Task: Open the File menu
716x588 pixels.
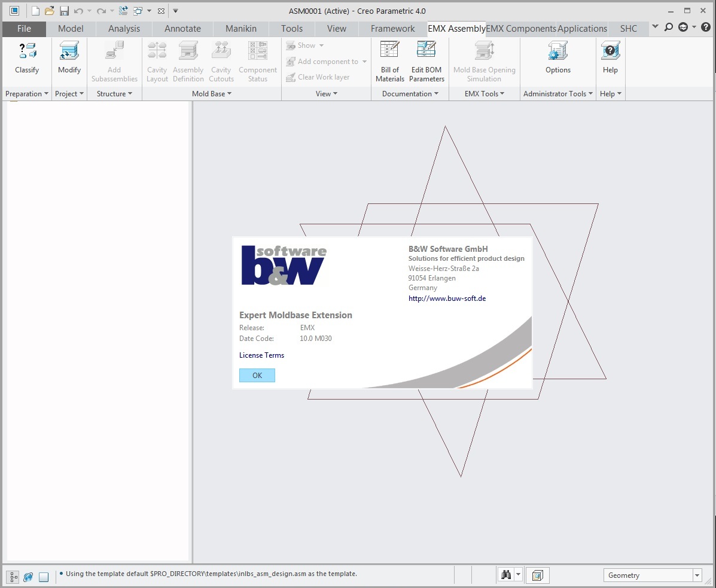Action: click(x=24, y=28)
